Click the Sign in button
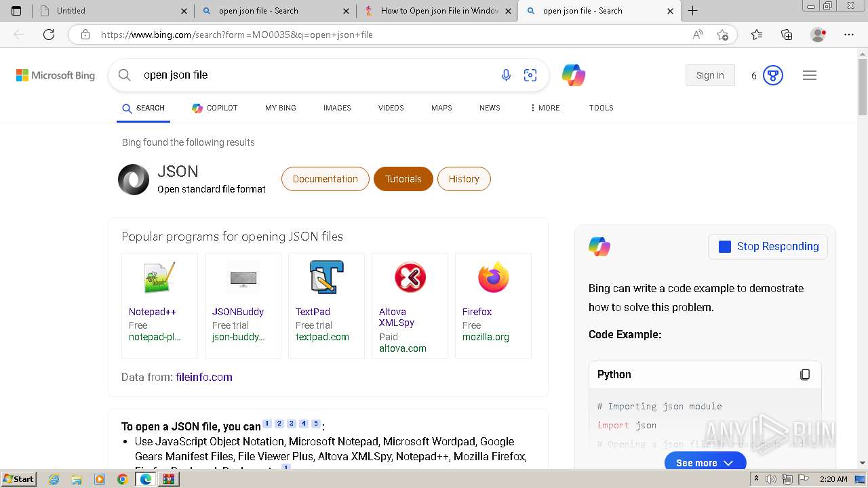Screen dimensions: 868x488 pos(710,75)
